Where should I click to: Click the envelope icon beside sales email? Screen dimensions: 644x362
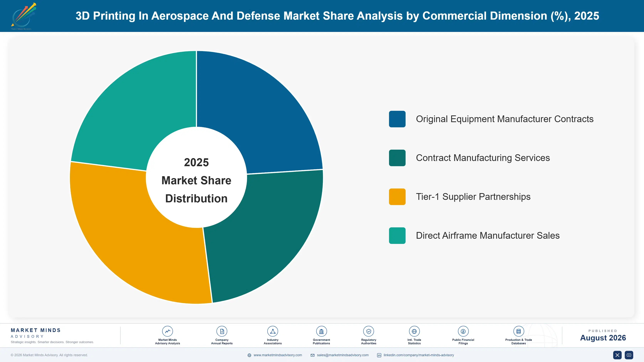[313, 355]
